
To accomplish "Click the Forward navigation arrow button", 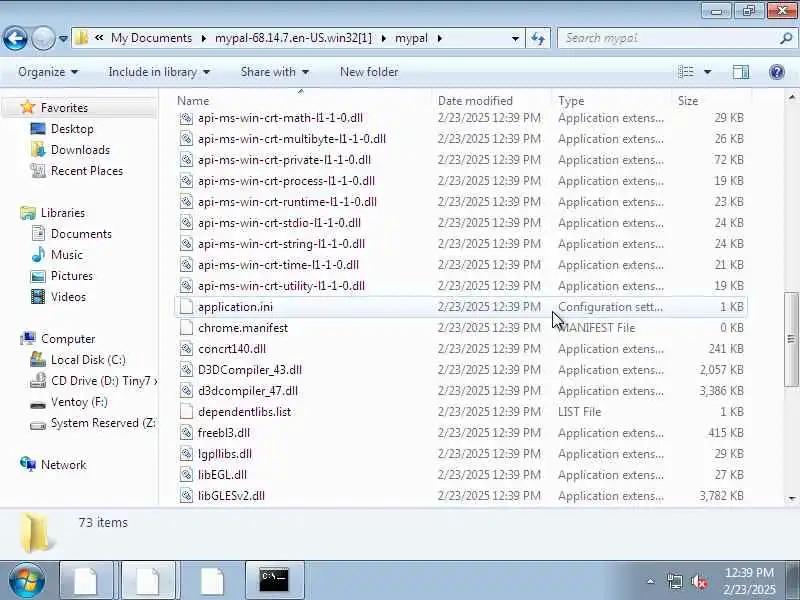I will tap(43, 38).
